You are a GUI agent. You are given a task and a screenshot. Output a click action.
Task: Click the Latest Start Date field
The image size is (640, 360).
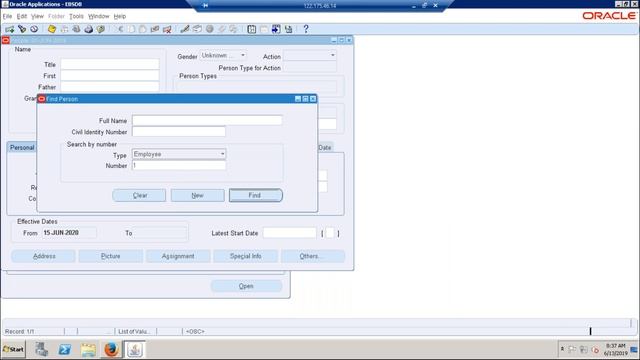point(289,233)
